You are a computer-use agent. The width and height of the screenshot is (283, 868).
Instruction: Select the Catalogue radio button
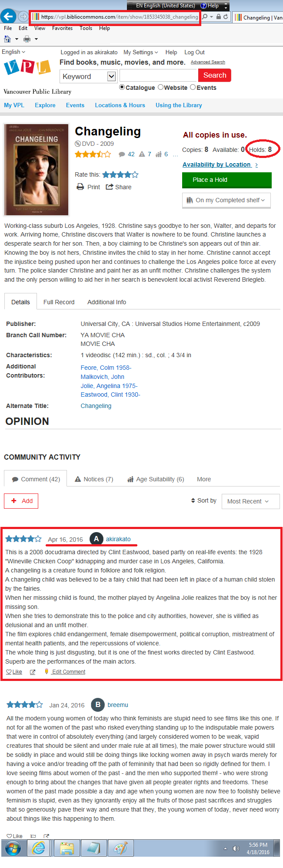(x=122, y=87)
